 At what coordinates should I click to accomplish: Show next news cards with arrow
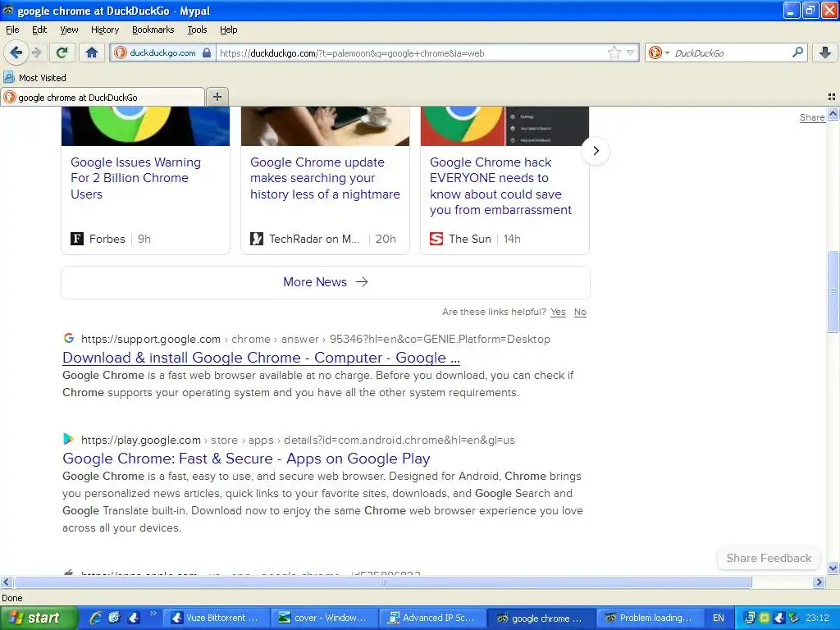click(596, 151)
